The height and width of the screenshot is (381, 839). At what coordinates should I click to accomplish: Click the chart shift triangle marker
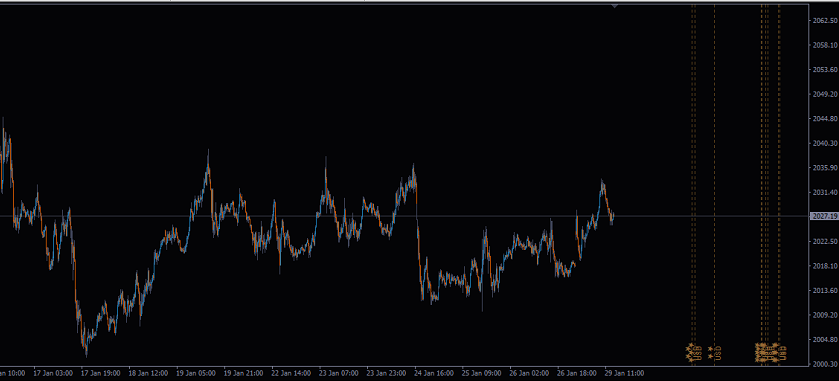click(615, 6)
